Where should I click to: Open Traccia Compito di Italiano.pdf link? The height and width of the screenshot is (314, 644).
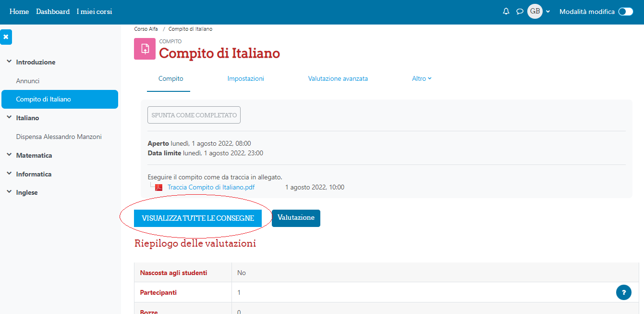click(x=211, y=188)
